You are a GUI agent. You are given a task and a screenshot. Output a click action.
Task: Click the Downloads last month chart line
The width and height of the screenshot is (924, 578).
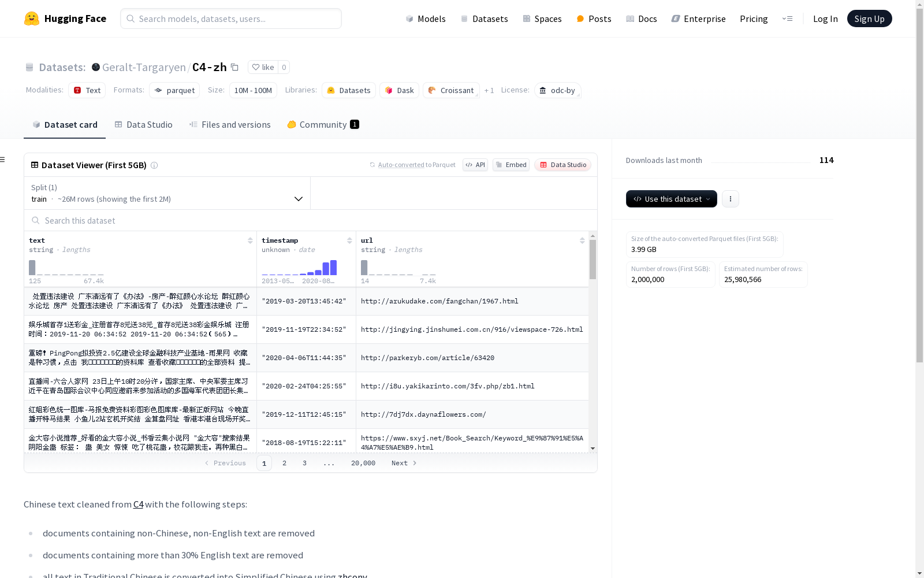761,162
